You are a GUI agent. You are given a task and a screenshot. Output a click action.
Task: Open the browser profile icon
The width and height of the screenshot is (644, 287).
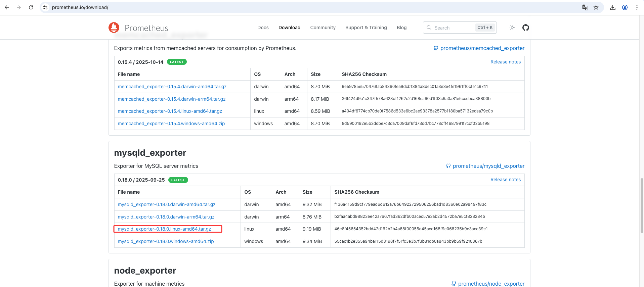(625, 7)
